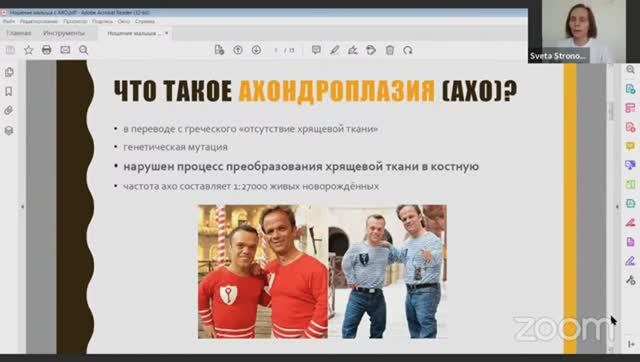Open the yellow Comment tool
Screen dimensions: 640x362
click(630, 146)
